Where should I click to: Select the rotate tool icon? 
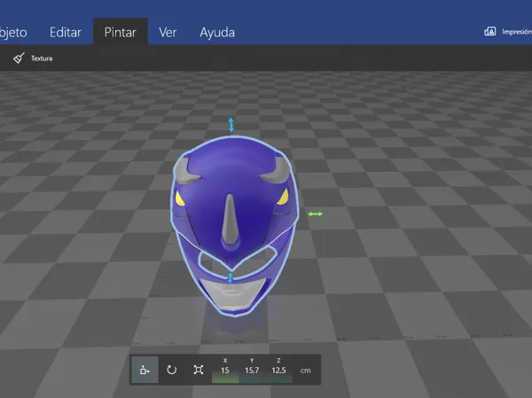(171, 370)
